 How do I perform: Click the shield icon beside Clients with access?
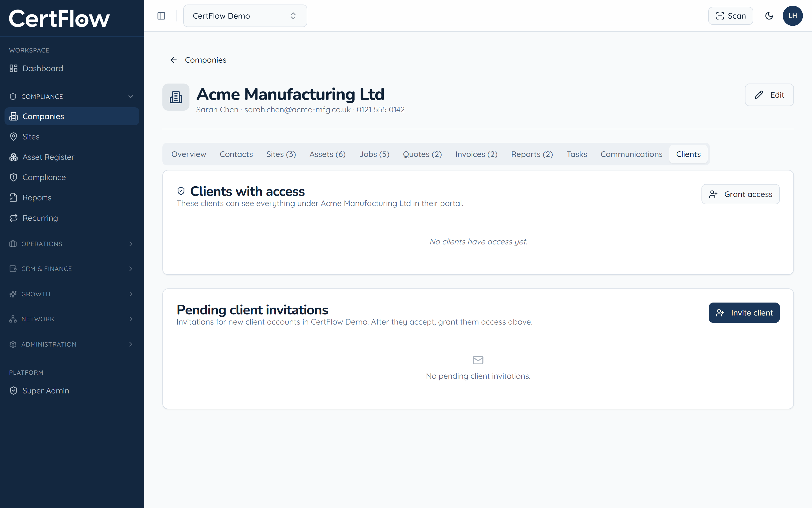pos(181,191)
